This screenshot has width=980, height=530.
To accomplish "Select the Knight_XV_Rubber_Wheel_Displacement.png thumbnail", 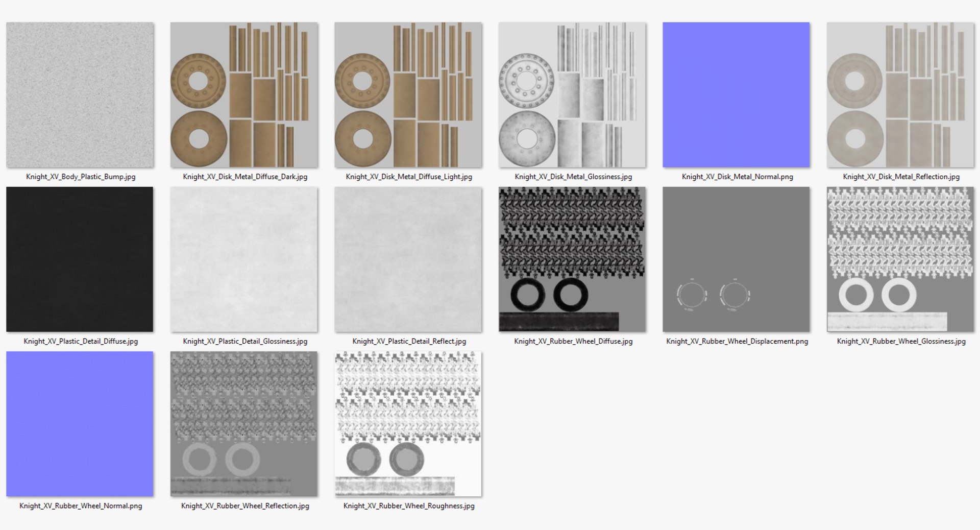I will pos(736,259).
